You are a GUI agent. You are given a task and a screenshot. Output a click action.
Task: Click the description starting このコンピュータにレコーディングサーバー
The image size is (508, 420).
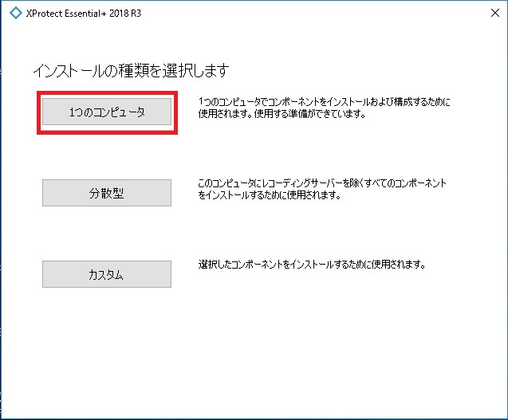click(x=322, y=189)
